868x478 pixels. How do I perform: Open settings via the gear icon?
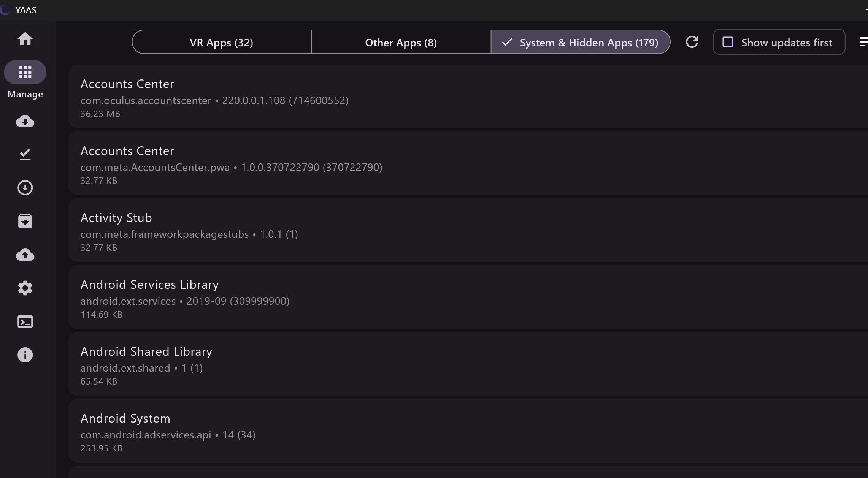coord(25,288)
